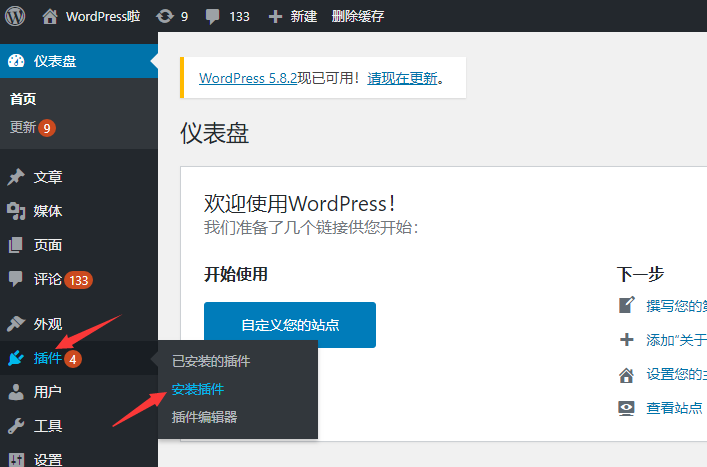Select 已安装的插件 in plugins flyout
The width and height of the screenshot is (707, 467).
(211, 361)
